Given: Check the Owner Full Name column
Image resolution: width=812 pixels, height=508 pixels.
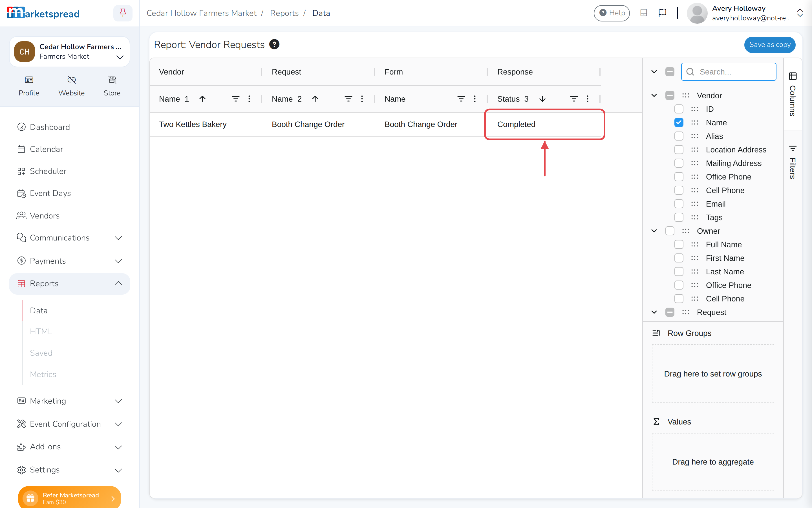Looking at the screenshot, I should 678,244.
